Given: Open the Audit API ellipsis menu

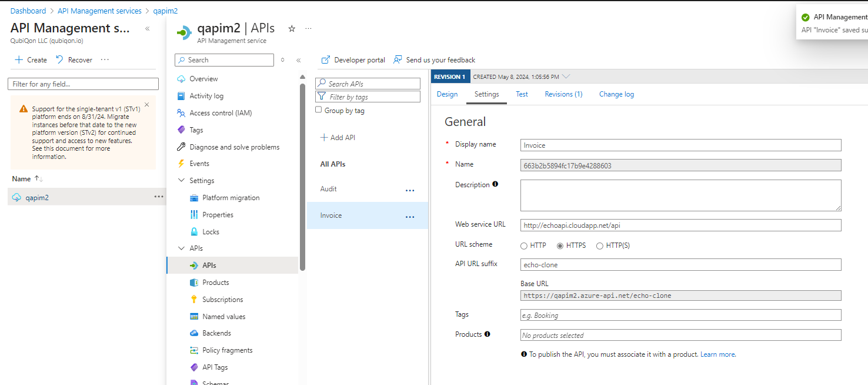Looking at the screenshot, I should coord(410,190).
